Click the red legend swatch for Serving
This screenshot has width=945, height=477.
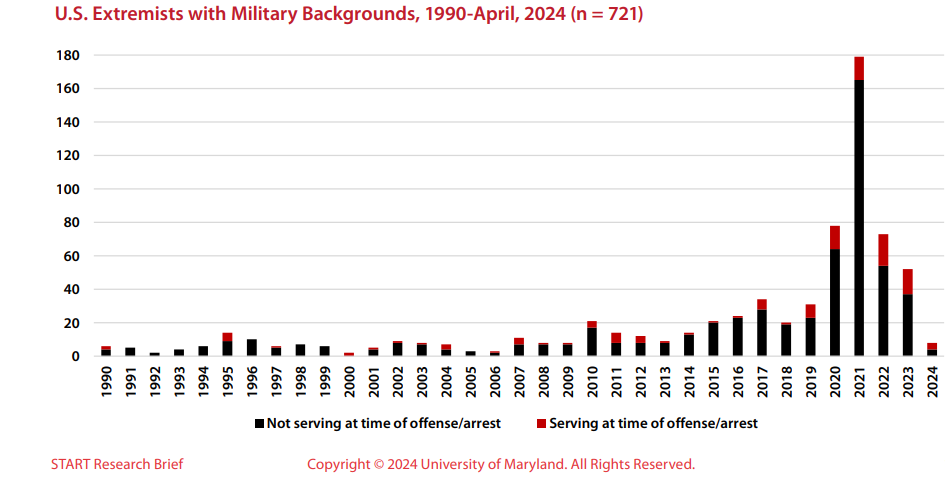541,424
